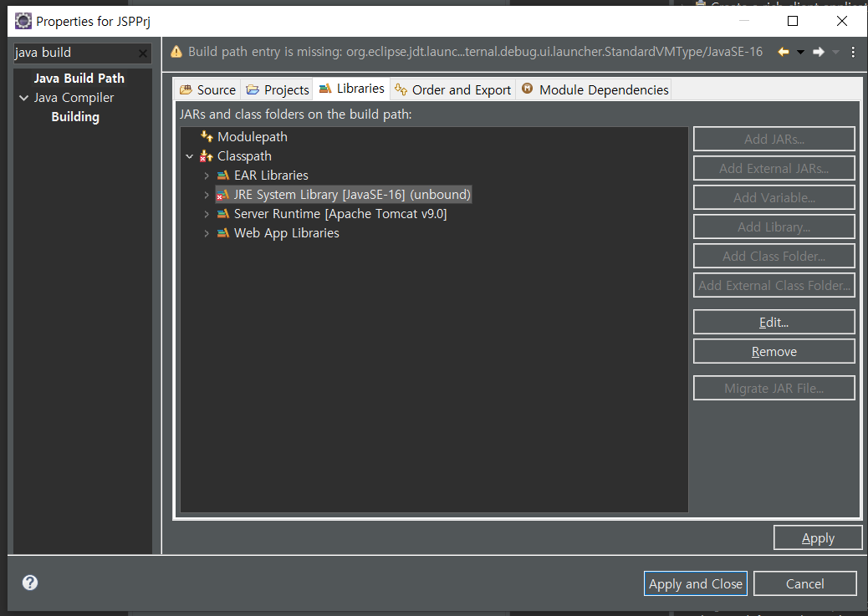Click the Edit button
Image resolution: width=868 pixels, height=616 pixels.
pos(774,322)
